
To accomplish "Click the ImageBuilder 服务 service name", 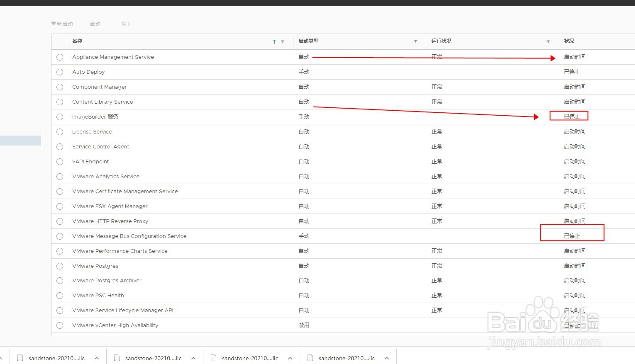I will click(x=95, y=117).
